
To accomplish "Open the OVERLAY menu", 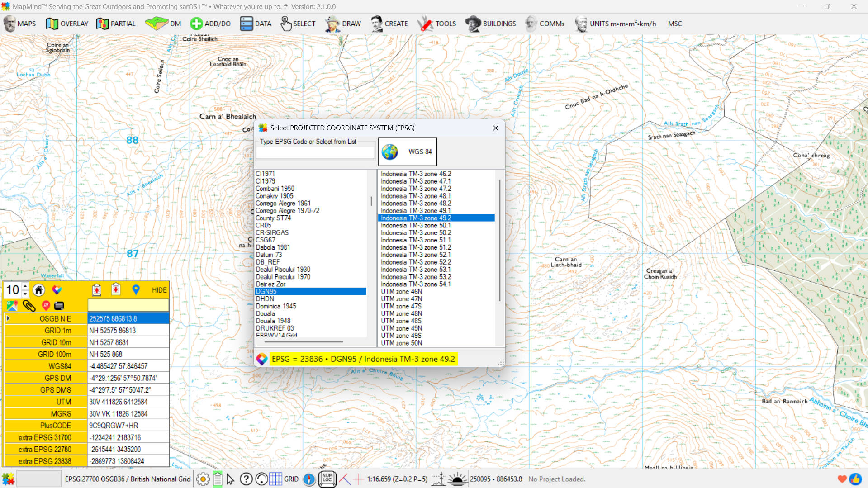I will pyautogui.click(x=67, y=24).
